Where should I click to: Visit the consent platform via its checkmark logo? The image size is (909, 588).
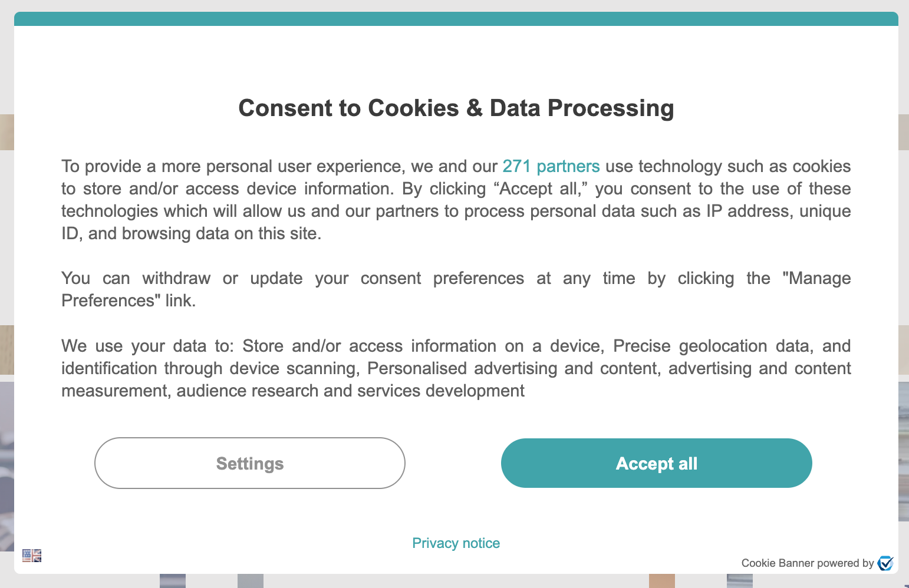885,563
